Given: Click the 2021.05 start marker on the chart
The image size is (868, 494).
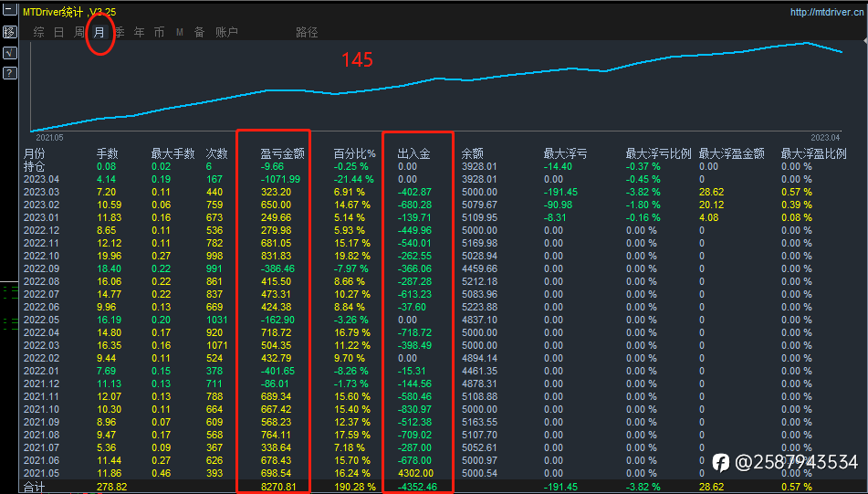Looking at the screenshot, I should 49,137.
